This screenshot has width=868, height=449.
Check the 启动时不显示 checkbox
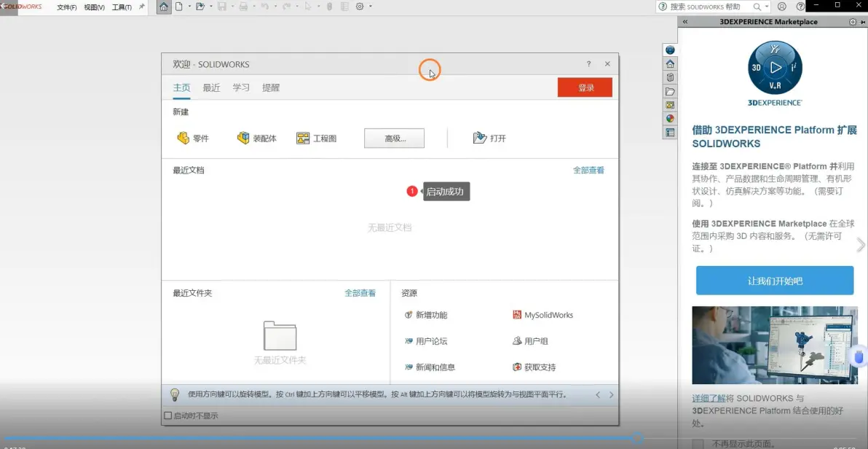(168, 415)
